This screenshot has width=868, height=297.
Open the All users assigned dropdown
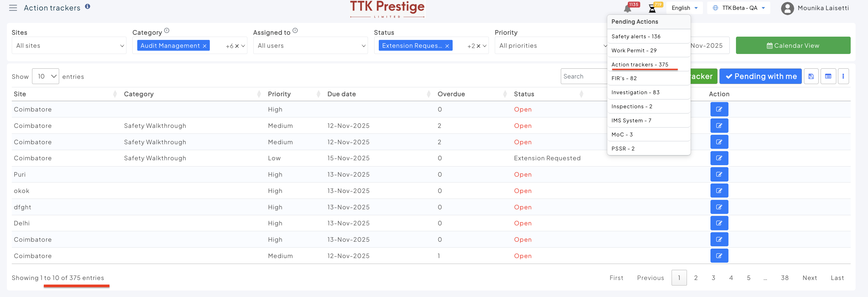[310, 45]
